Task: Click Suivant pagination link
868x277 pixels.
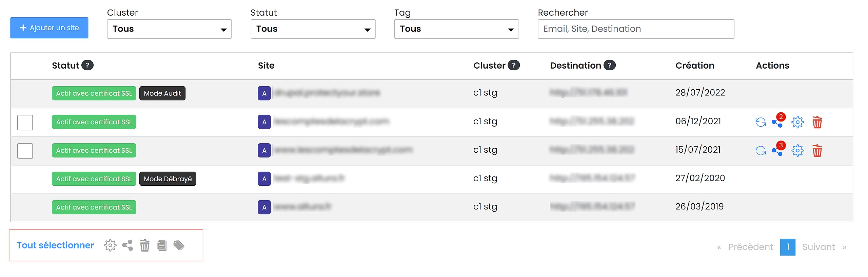Action: (x=818, y=247)
